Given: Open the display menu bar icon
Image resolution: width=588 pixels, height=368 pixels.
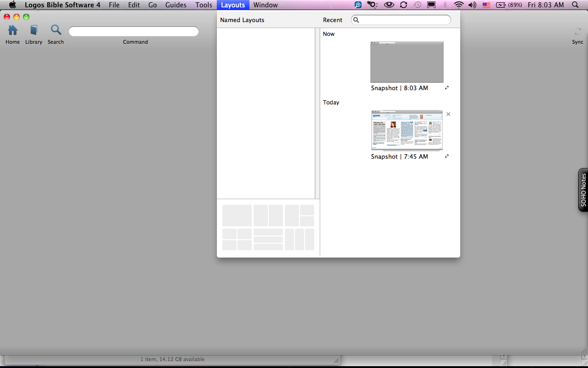Looking at the screenshot, I should (431, 5).
